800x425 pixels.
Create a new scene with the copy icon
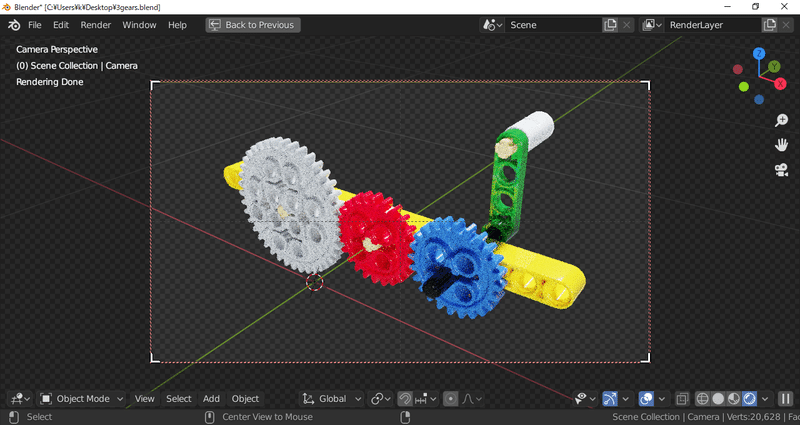tap(610, 25)
